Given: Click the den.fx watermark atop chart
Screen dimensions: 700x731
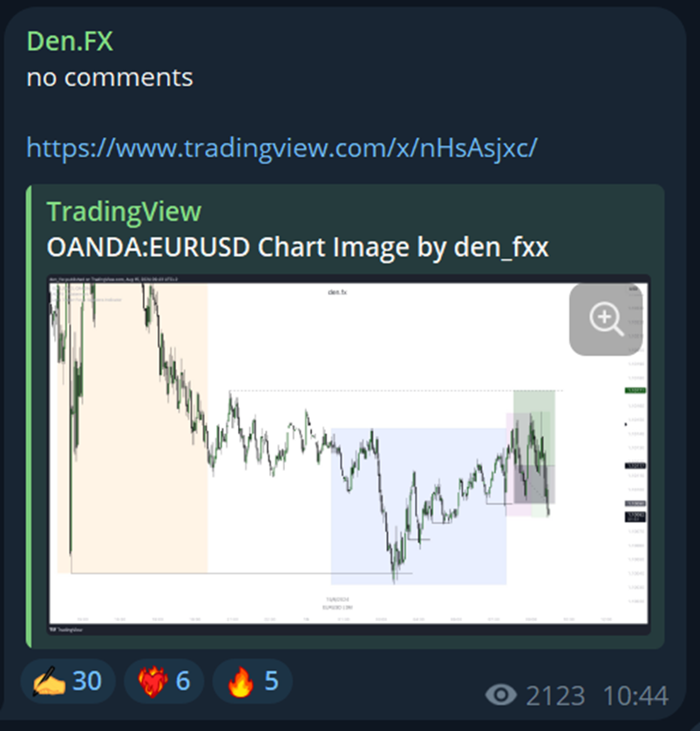Looking at the screenshot, I should 337,292.
